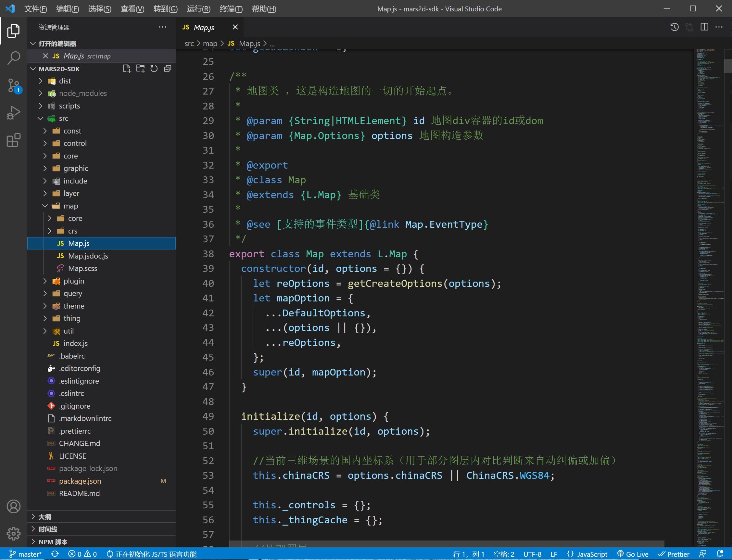
Task: Open the errors and warnings indicator
Action: pyautogui.click(x=82, y=554)
